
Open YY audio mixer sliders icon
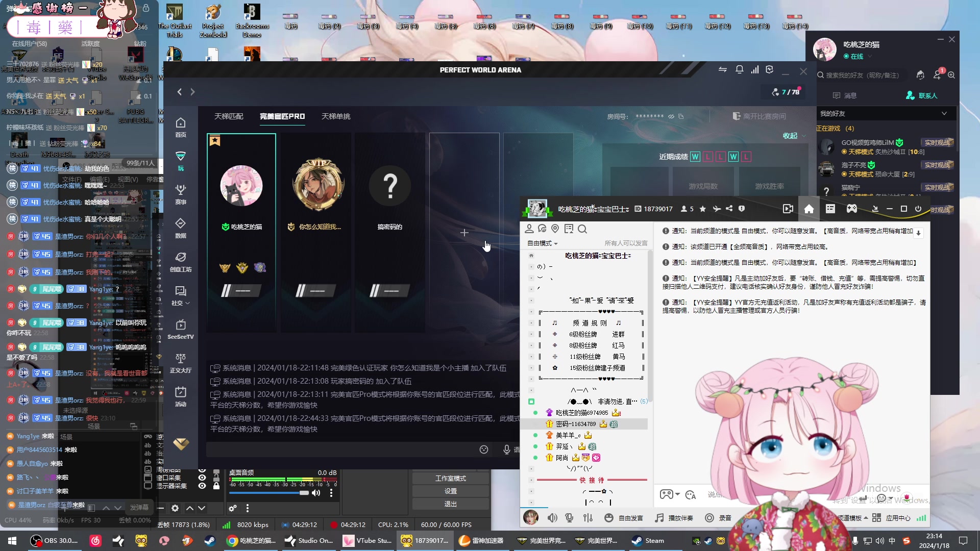(x=588, y=518)
